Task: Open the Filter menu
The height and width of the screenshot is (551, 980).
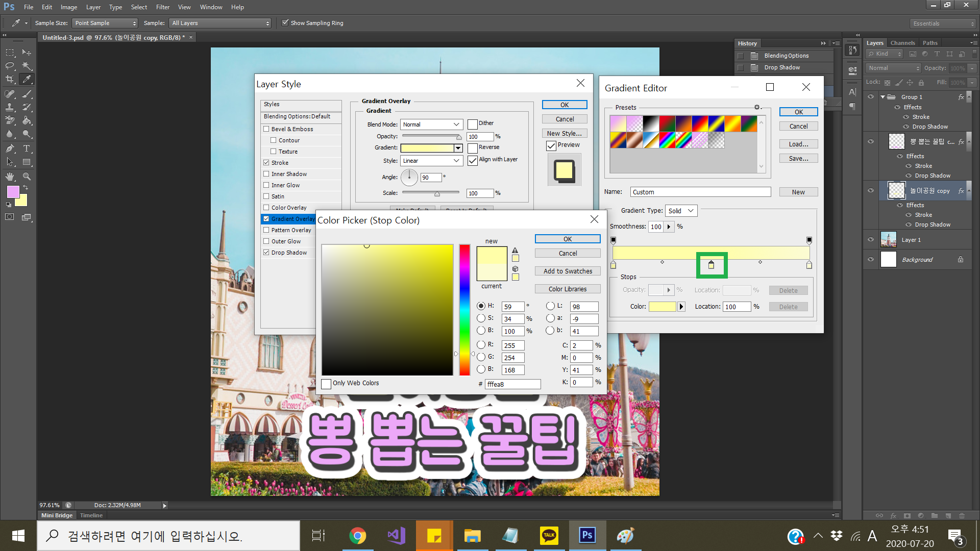Action: pyautogui.click(x=162, y=7)
